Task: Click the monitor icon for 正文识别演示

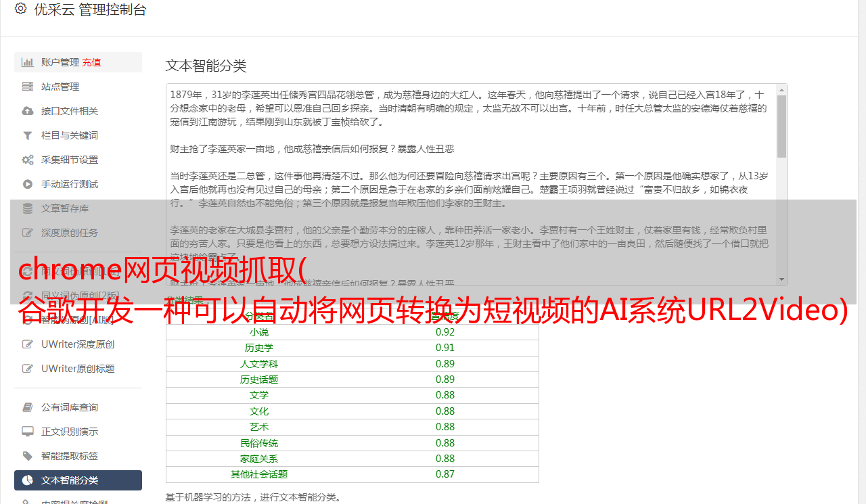Action: click(x=27, y=432)
